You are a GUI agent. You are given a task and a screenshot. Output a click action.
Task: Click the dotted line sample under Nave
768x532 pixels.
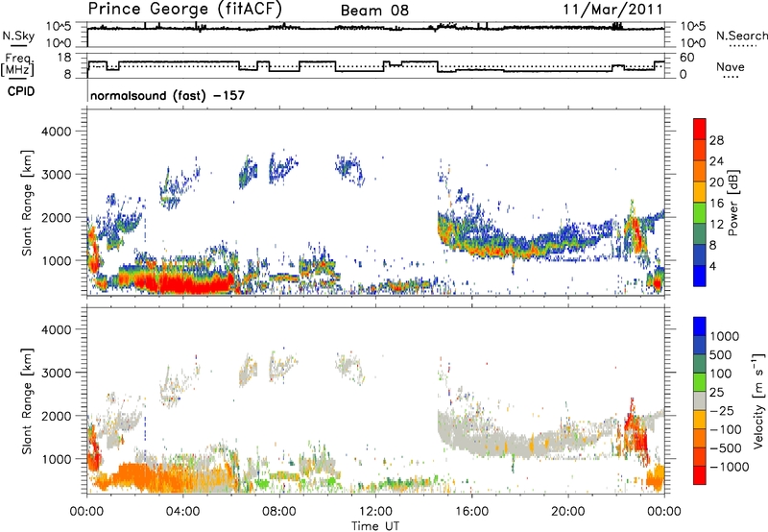coord(732,77)
